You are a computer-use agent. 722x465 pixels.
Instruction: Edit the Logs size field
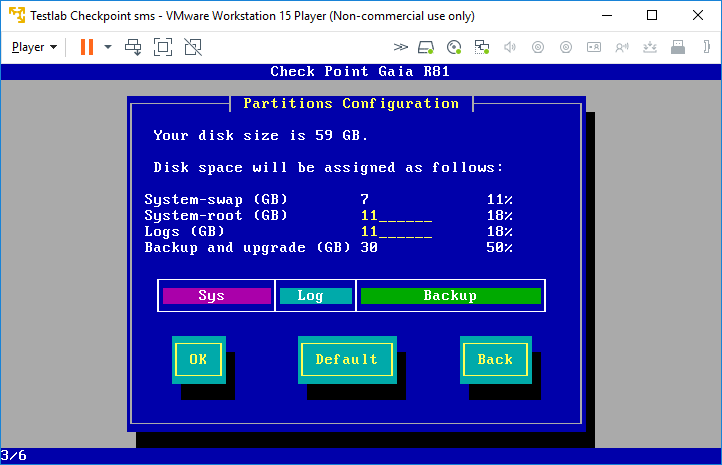coord(396,232)
